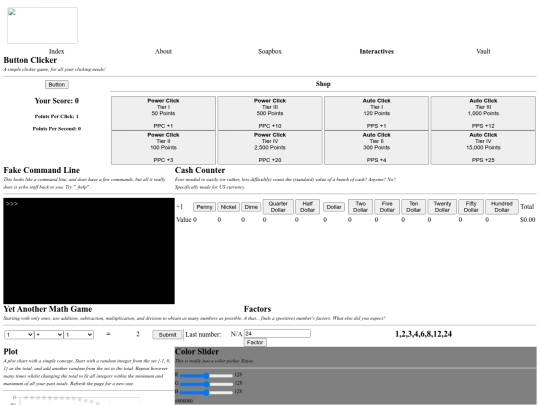Purchase Auto Click Tier IV for 15,000 Points
This screenshot has height=405, width=540.
coord(483,147)
